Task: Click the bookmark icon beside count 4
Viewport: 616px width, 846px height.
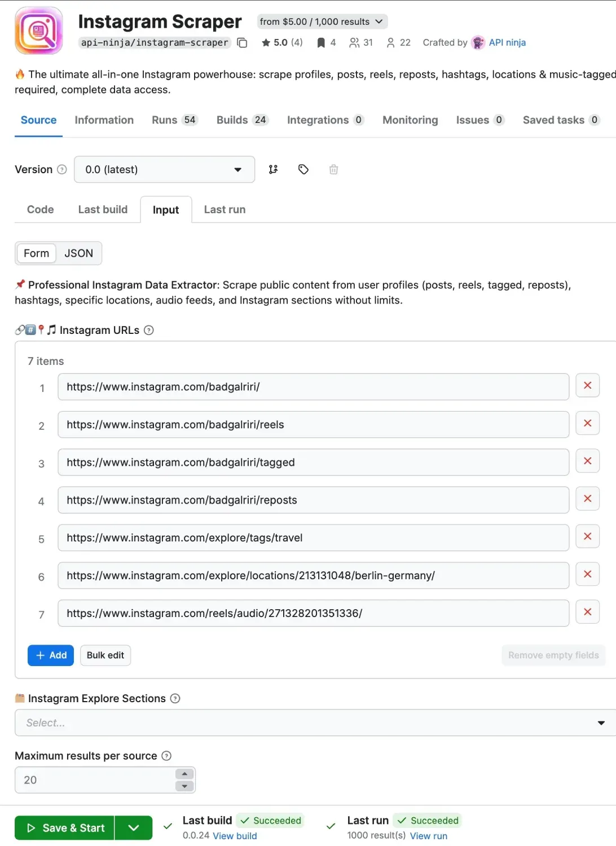Action: point(321,43)
